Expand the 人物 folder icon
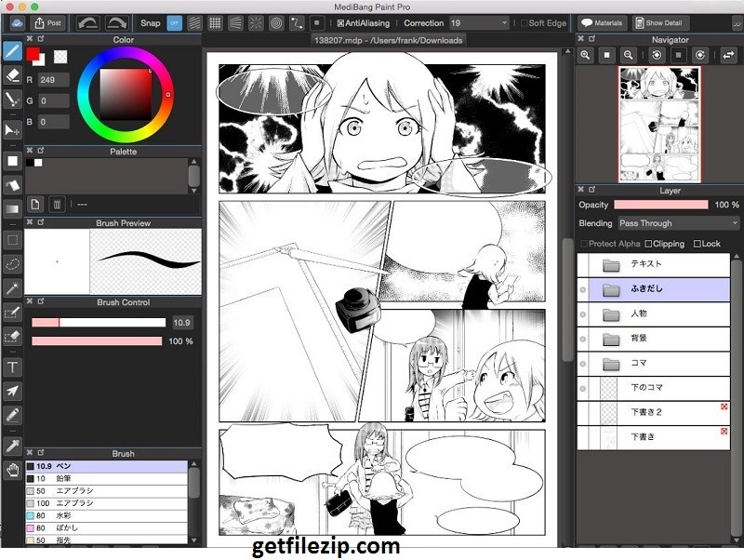This screenshot has height=560, width=744. 611,314
